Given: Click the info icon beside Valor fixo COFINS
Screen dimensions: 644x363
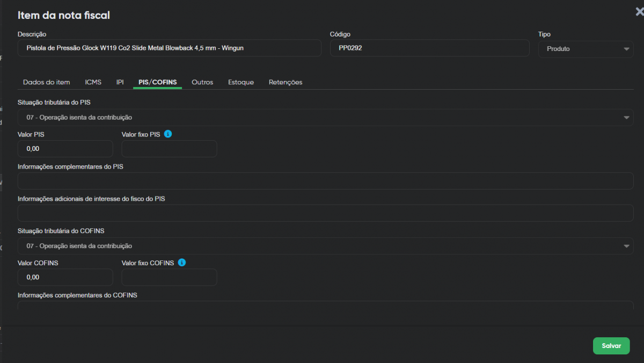Looking at the screenshot, I should (x=182, y=263).
